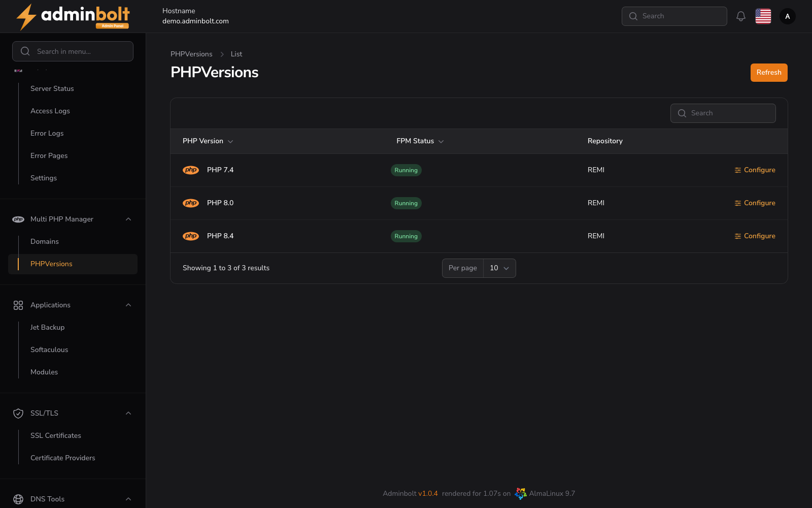This screenshot has height=508, width=812.
Task: Focus the top header Search field
Action: (674, 16)
